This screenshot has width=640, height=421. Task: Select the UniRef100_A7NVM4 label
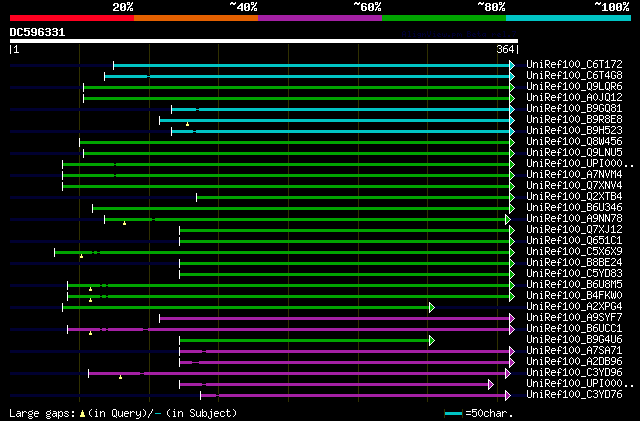pyautogui.click(x=574, y=175)
